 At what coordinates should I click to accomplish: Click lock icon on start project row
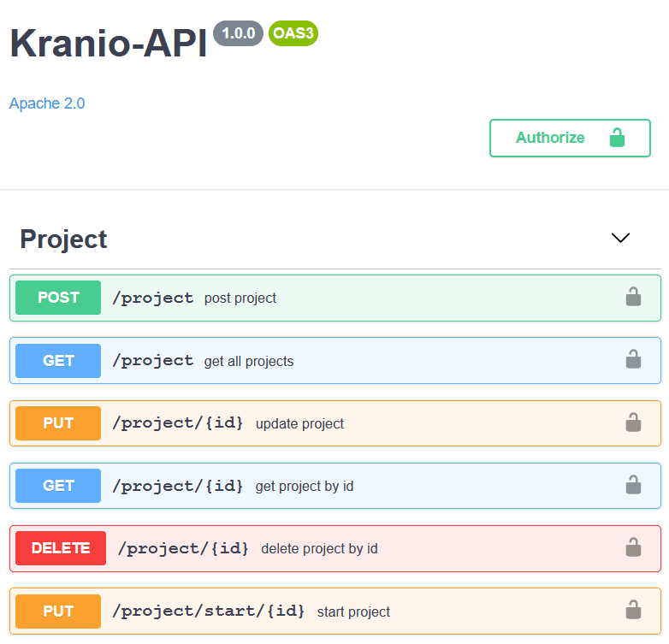coord(633,612)
